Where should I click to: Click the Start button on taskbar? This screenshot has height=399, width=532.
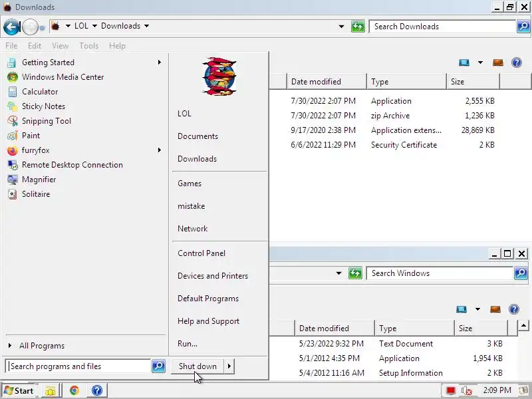[x=19, y=391]
